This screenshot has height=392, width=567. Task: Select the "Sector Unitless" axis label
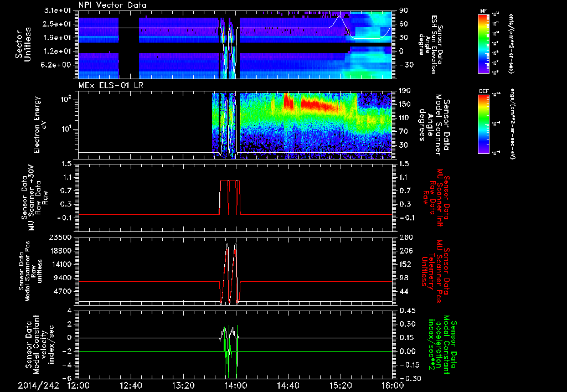pos(23,44)
